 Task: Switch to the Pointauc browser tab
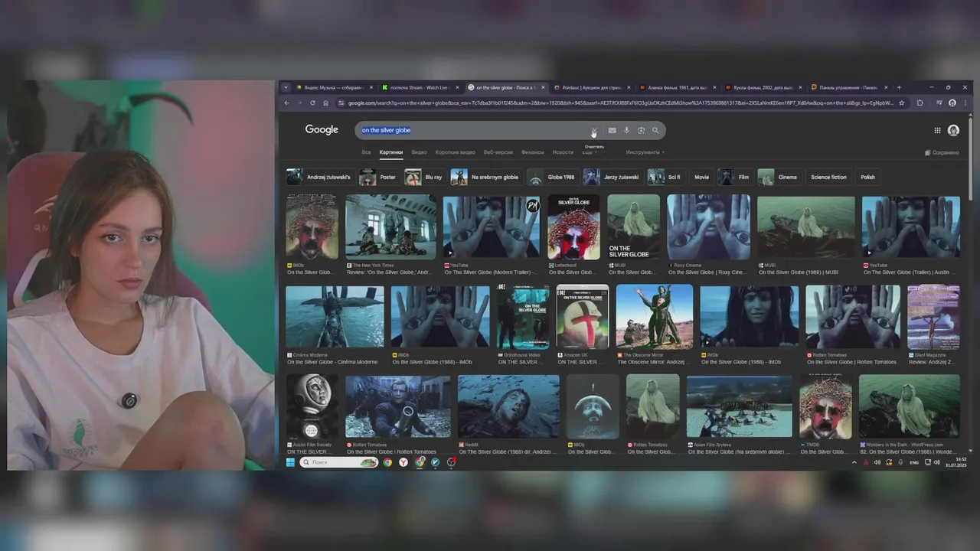click(x=591, y=87)
